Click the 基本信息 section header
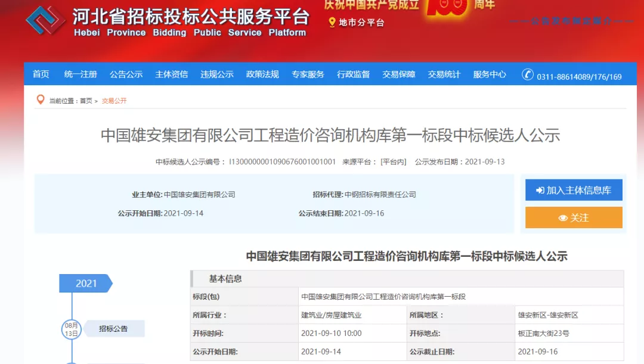This screenshot has width=644, height=364. coord(407,279)
